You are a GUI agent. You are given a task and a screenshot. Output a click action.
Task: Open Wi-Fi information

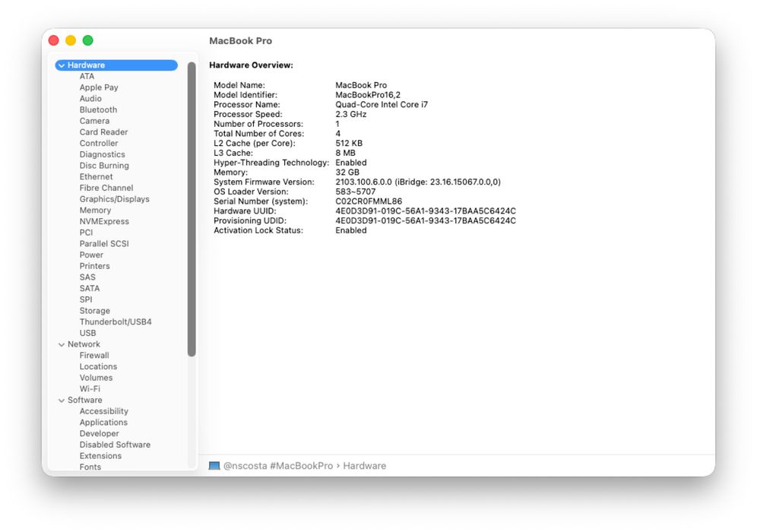click(x=90, y=388)
